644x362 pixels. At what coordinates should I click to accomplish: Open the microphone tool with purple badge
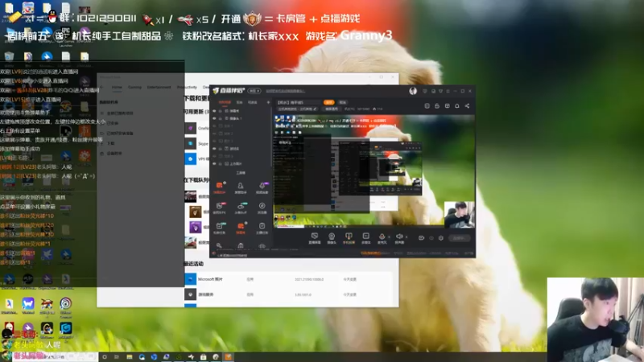click(262, 187)
